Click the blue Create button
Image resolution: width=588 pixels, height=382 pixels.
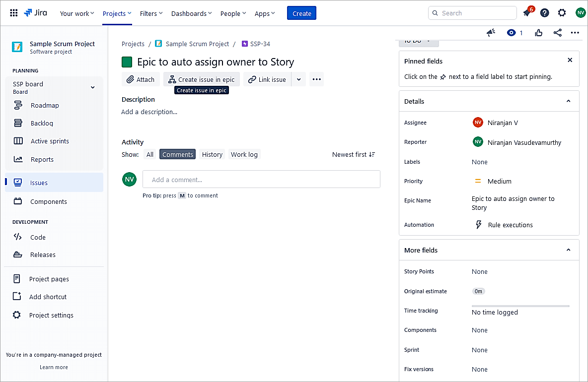click(x=301, y=13)
